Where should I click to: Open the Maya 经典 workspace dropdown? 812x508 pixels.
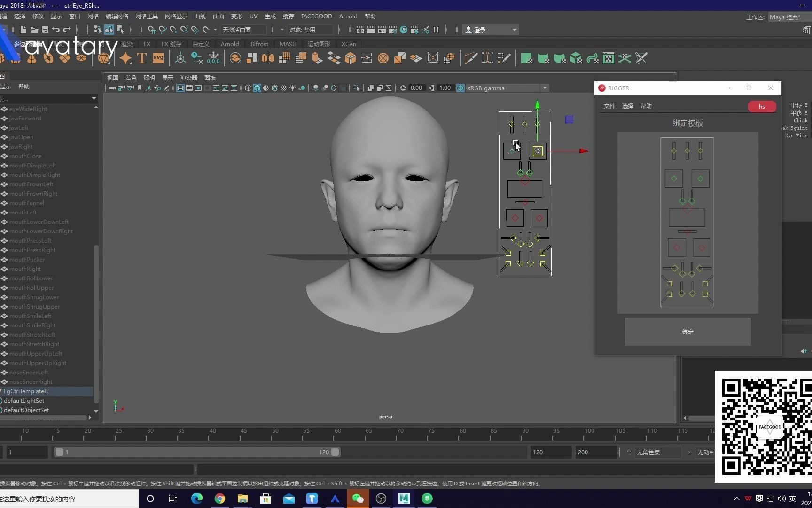pos(789,17)
